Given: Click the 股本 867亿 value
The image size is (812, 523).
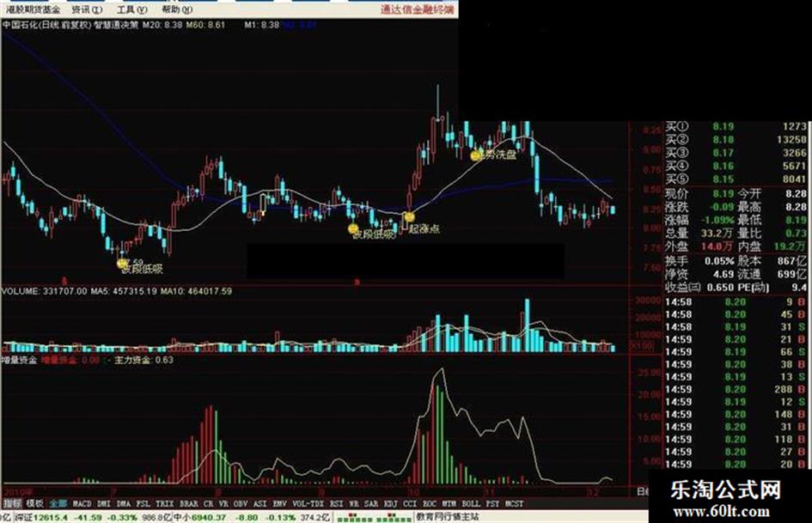Looking at the screenshot, I should point(792,260).
